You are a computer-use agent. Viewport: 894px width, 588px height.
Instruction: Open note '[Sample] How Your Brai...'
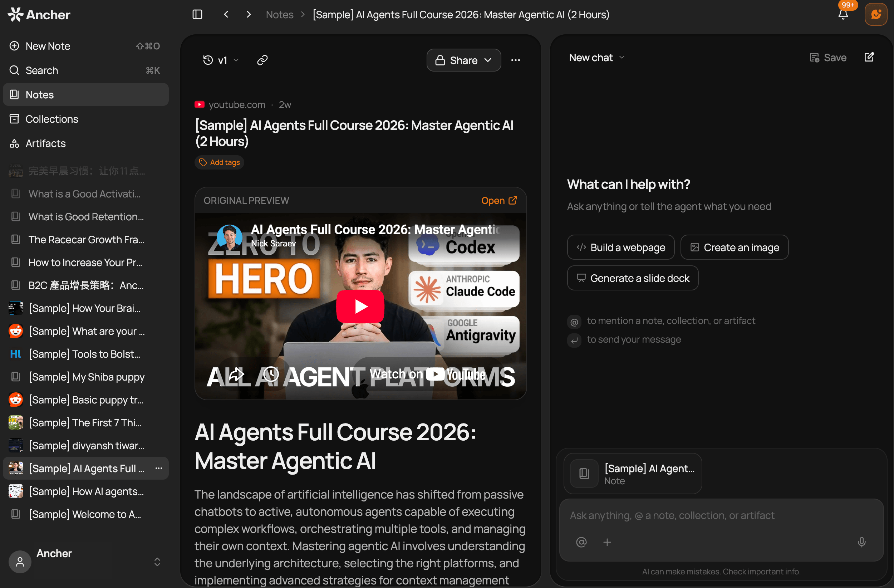(x=85, y=308)
